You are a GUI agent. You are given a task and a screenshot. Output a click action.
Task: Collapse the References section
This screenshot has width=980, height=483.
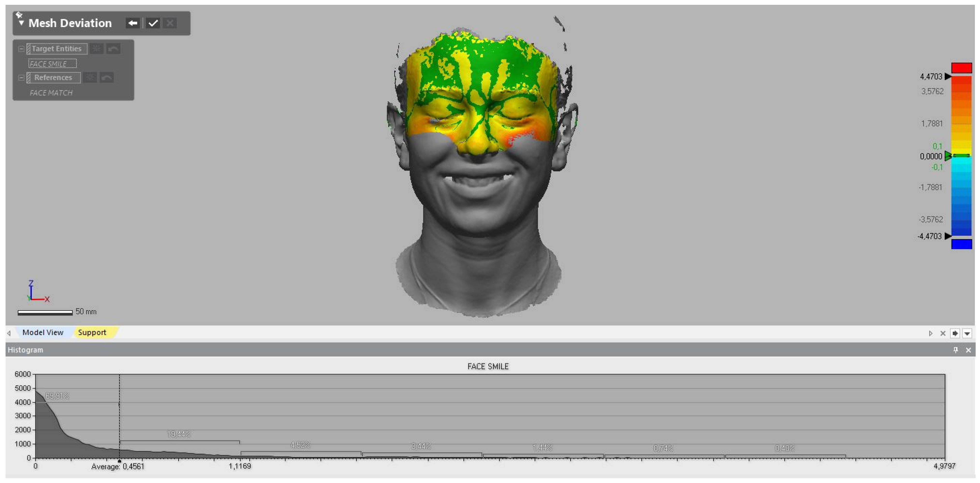tap(21, 78)
